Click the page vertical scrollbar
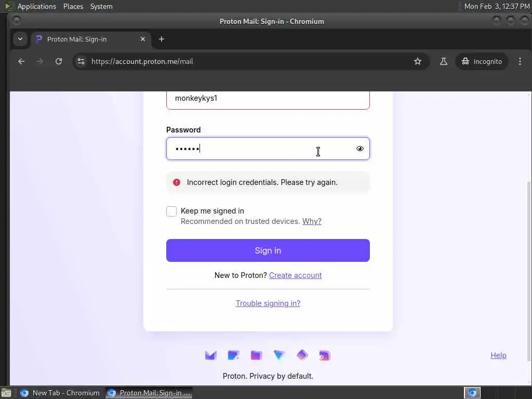This screenshot has height=399, width=532. 529,271
